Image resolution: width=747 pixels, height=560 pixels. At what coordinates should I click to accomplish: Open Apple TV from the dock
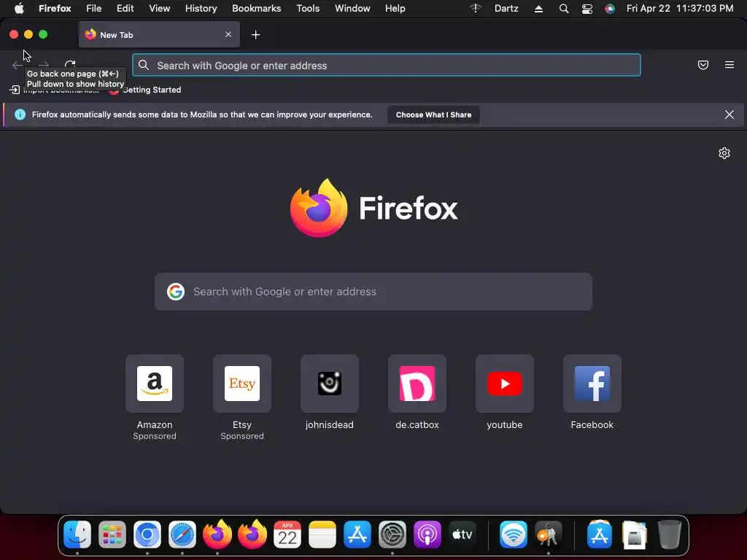462,534
